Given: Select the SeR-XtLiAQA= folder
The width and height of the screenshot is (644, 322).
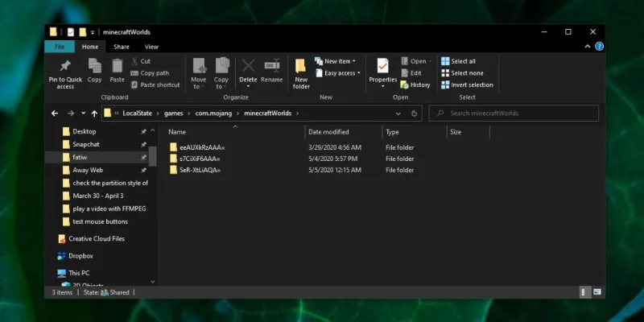Looking at the screenshot, I should coord(195,170).
